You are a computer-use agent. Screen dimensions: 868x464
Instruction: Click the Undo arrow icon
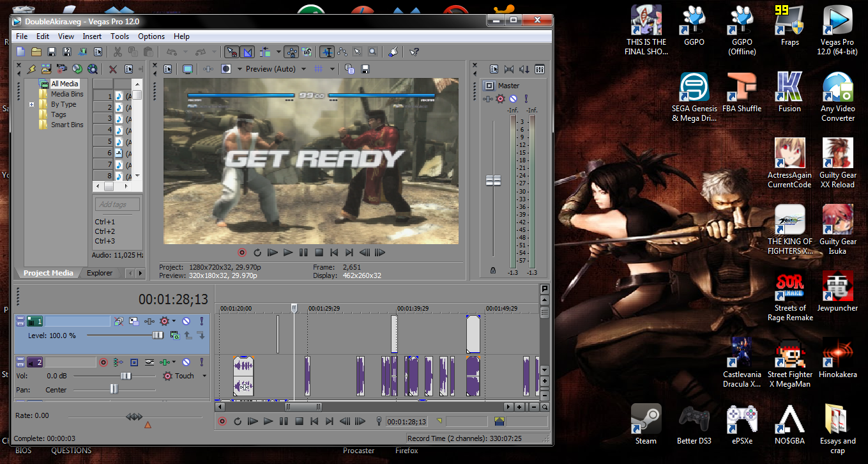pos(171,52)
